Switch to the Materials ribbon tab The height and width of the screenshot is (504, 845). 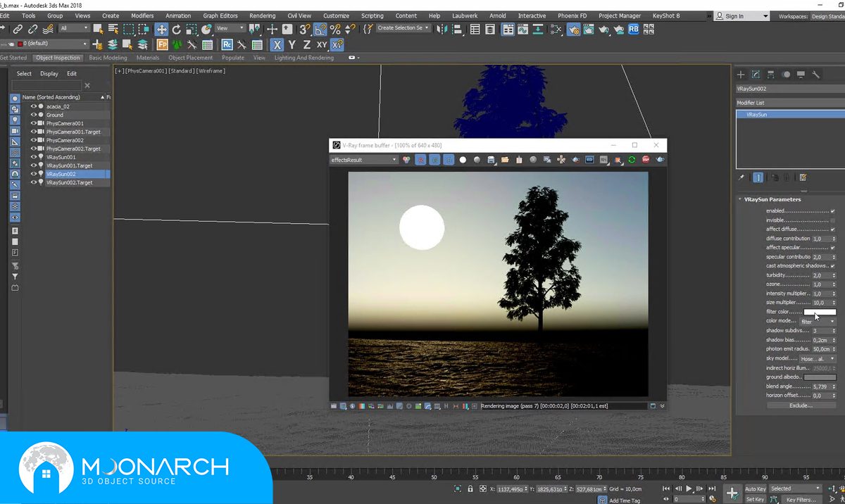pyautogui.click(x=148, y=58)
